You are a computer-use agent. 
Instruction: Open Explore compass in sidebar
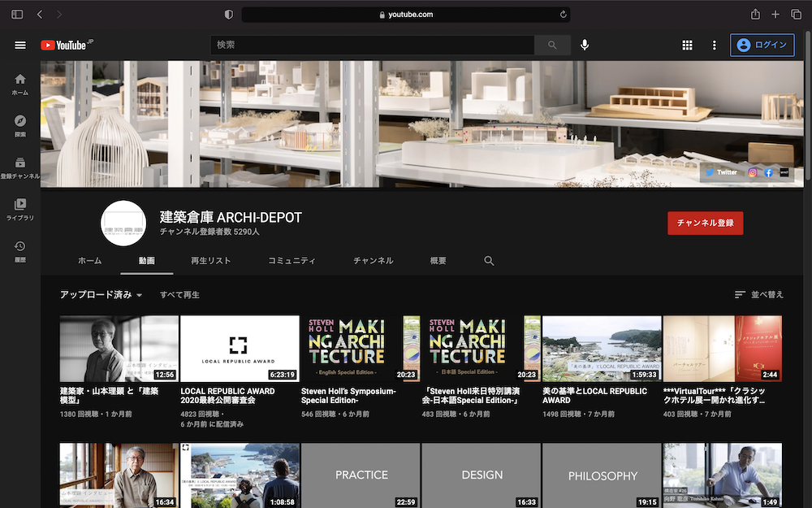[x=20, y=127]
